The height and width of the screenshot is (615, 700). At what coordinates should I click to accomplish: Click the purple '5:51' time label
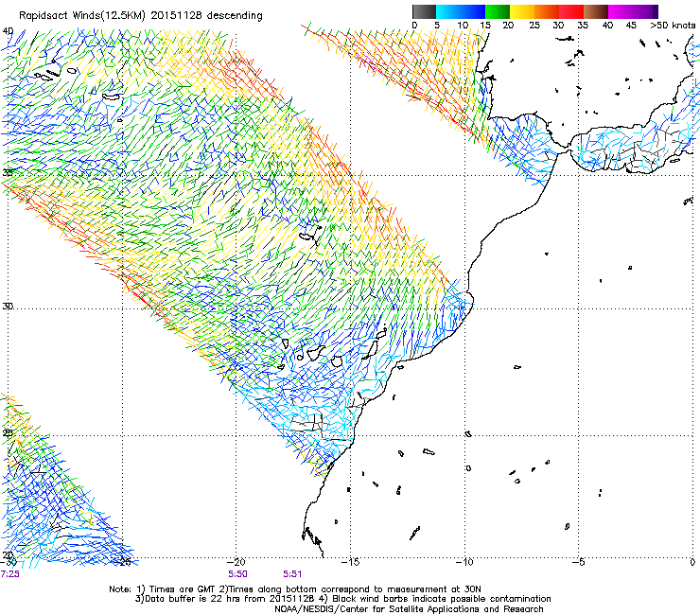click(x=292, y=574)
